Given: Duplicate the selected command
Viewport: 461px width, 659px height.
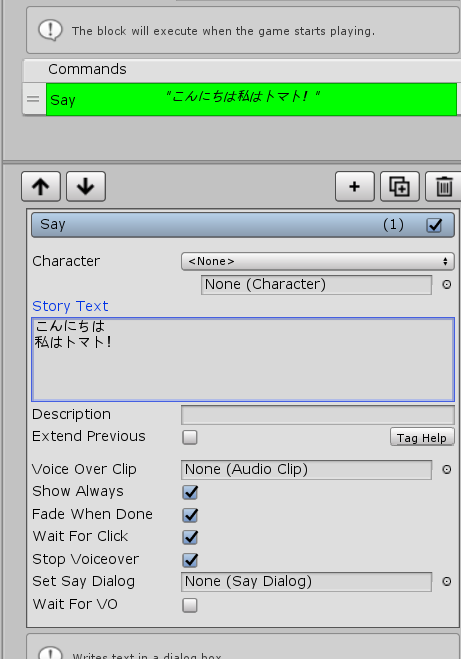Looking at the screenshot, I should coord(400,186).
